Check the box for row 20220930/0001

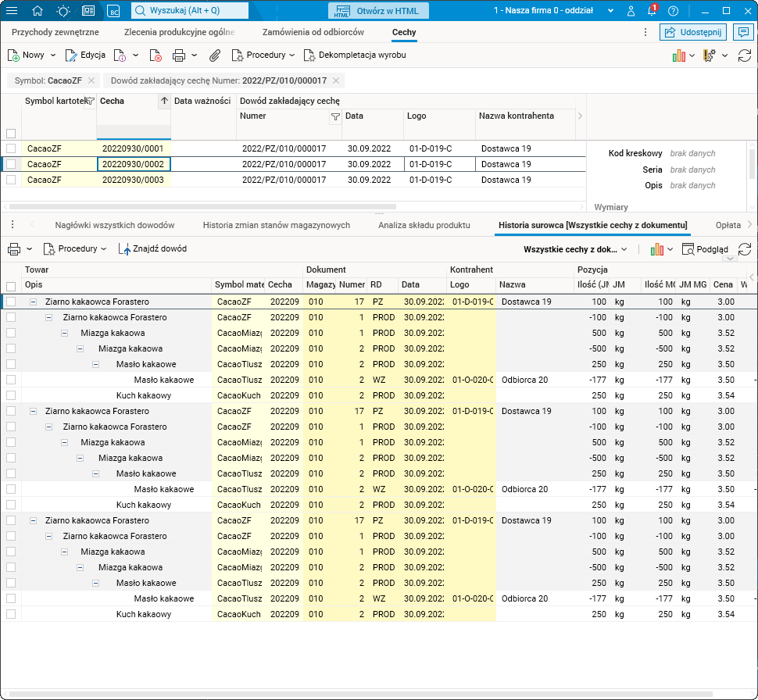coord(11,148)
